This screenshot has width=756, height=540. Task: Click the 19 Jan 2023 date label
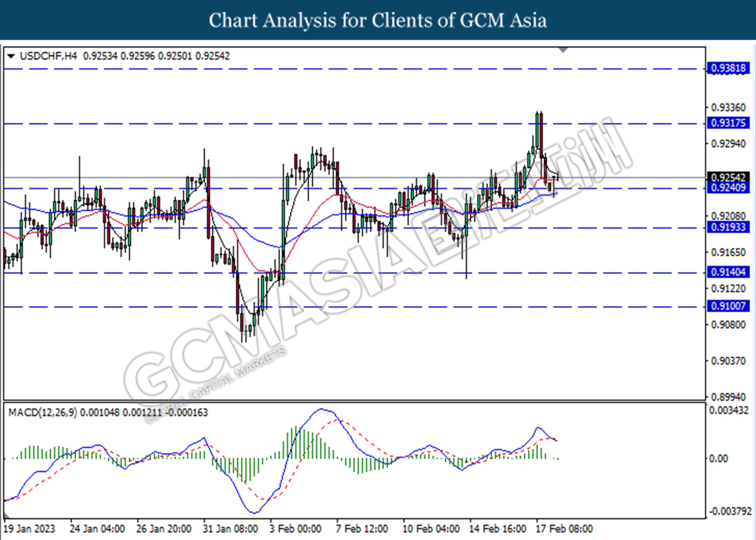click(x=29, y=529)
